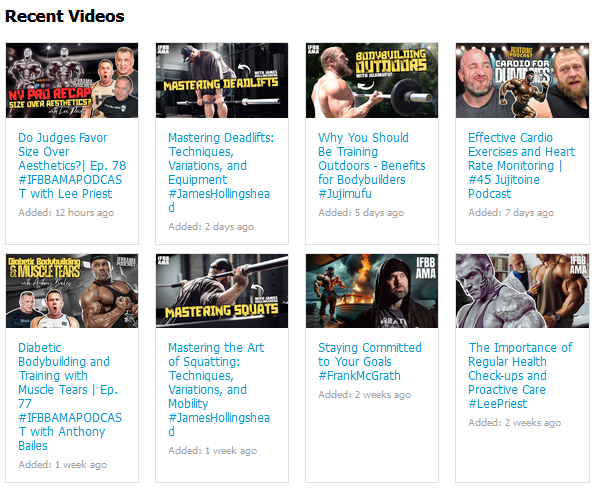The image size is (596, 491).
Task: Click 'Mastering Deadlifts: Techniques, Variations' title link
Action: [x=221, y=173]
